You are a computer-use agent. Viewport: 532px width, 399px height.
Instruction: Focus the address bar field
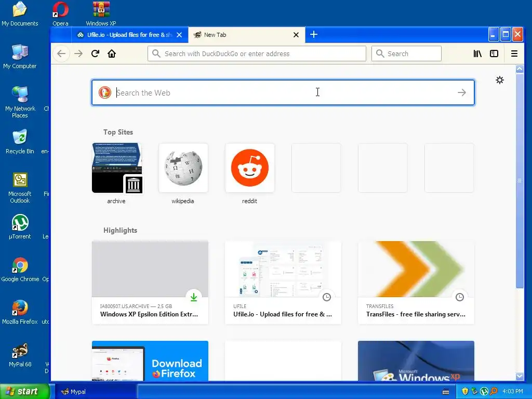point(257,54)
